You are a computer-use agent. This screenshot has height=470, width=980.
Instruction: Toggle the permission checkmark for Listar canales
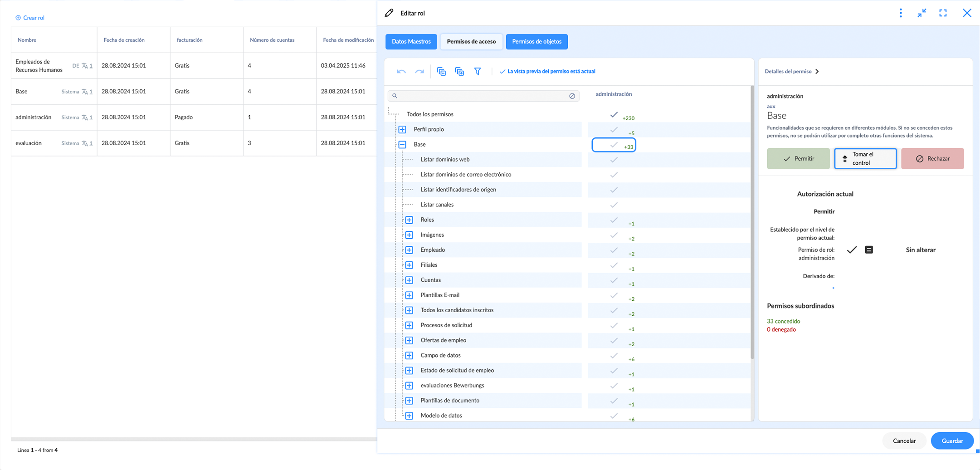pos(614,205)
